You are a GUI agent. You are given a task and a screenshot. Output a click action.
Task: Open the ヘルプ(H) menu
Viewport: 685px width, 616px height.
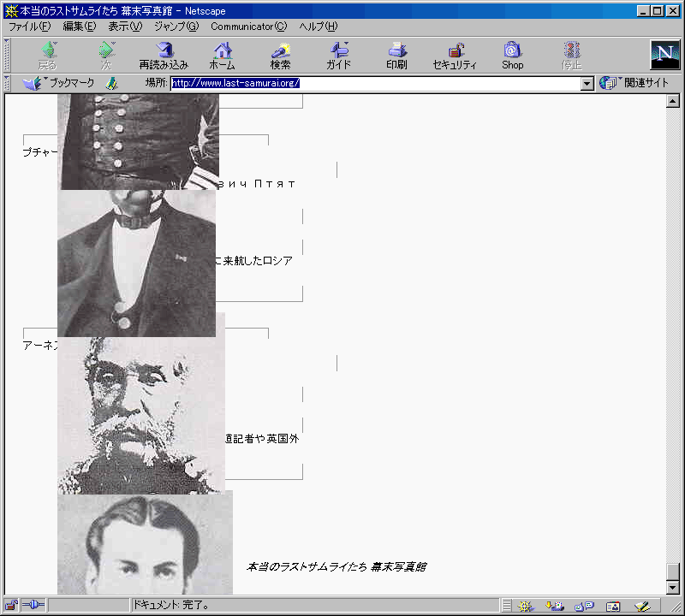pos(318,27)
